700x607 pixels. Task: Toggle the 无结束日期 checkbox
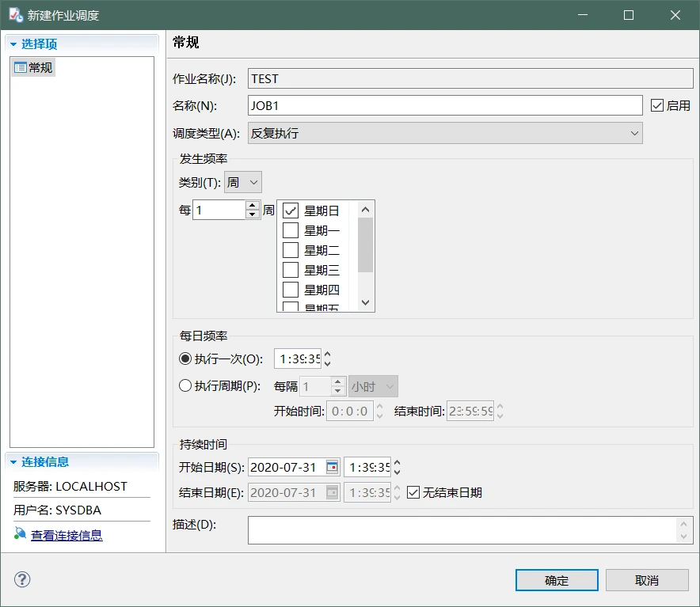(413, 492)
